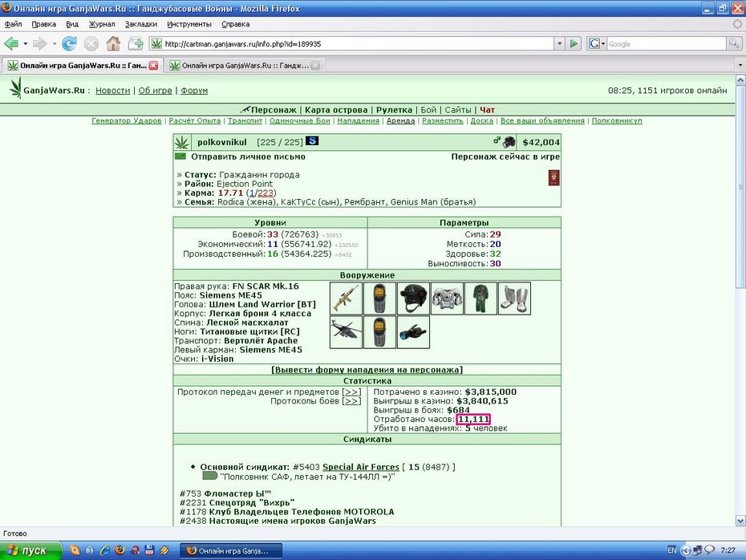Open the list all tabs dropdown
Screen dimensions: 746x560
click(x=740, y=65)
